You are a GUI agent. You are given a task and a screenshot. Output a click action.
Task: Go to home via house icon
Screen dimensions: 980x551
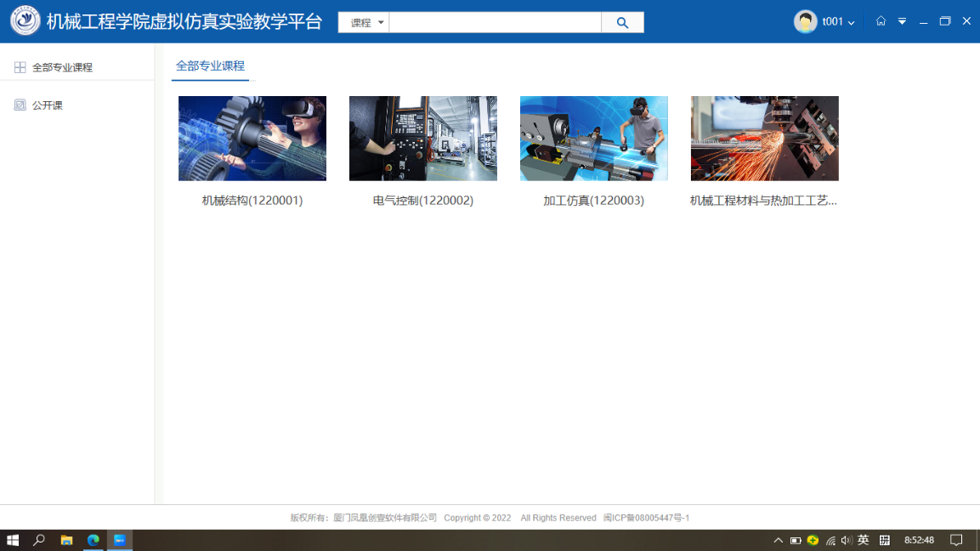point(881,21)
